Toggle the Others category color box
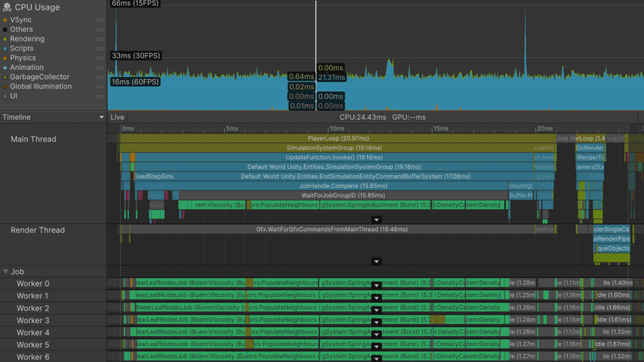The height and width of the screenshot is (362, 644). point(5,30)
